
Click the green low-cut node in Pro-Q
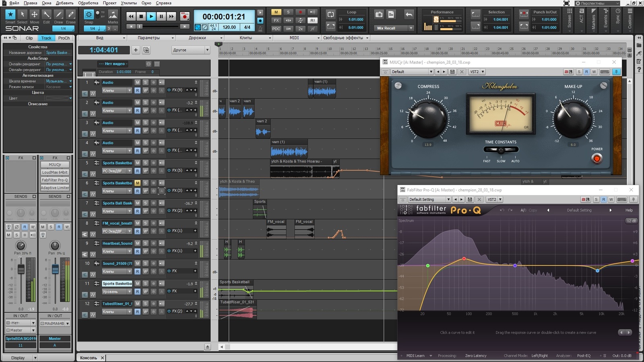[428, 265]
